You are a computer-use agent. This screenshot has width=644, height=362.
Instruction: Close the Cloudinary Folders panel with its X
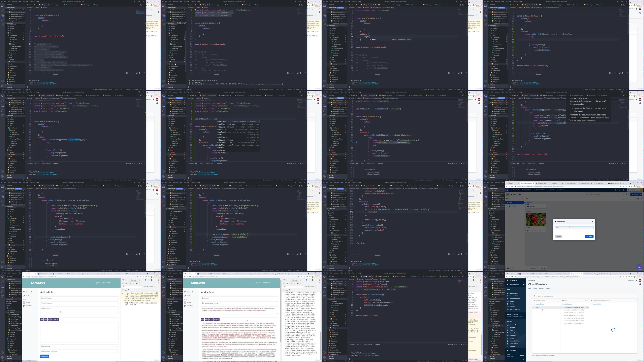(522, 199)
